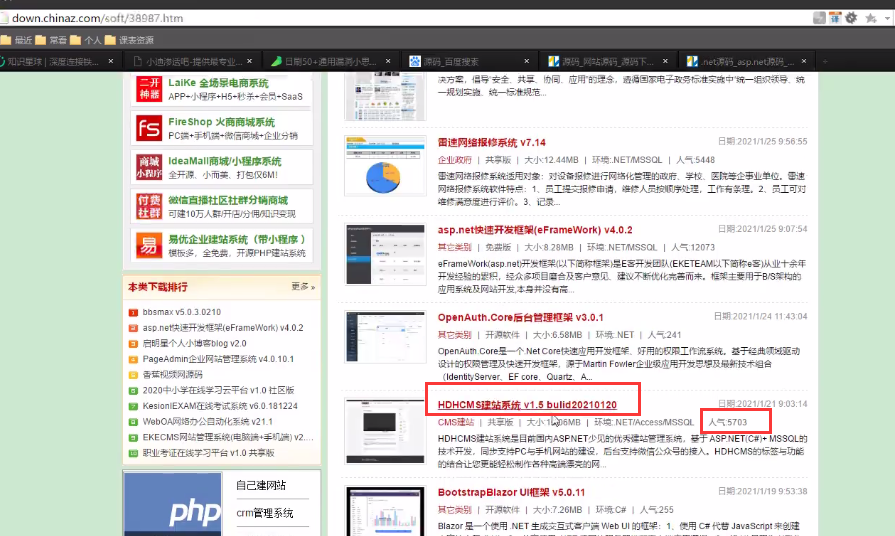
Task: Open the OpenAuth.Core后台管理框架 v3.0.1 link
Action: 520,317
